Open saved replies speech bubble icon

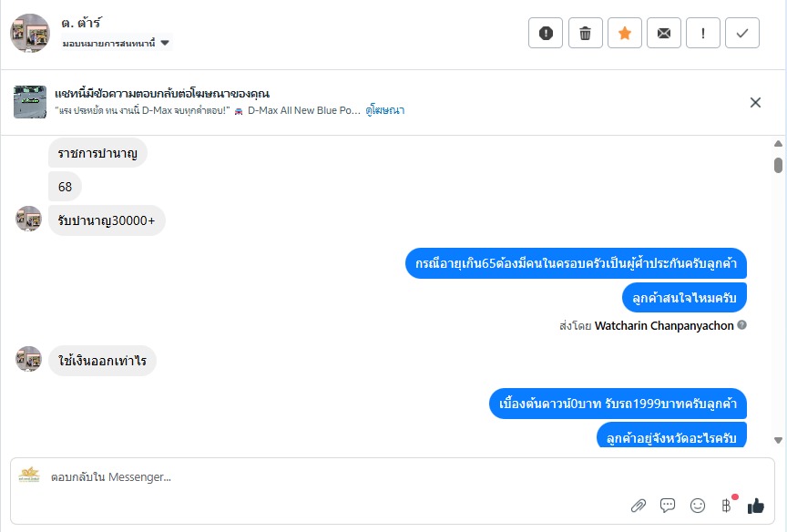(668, 505)
